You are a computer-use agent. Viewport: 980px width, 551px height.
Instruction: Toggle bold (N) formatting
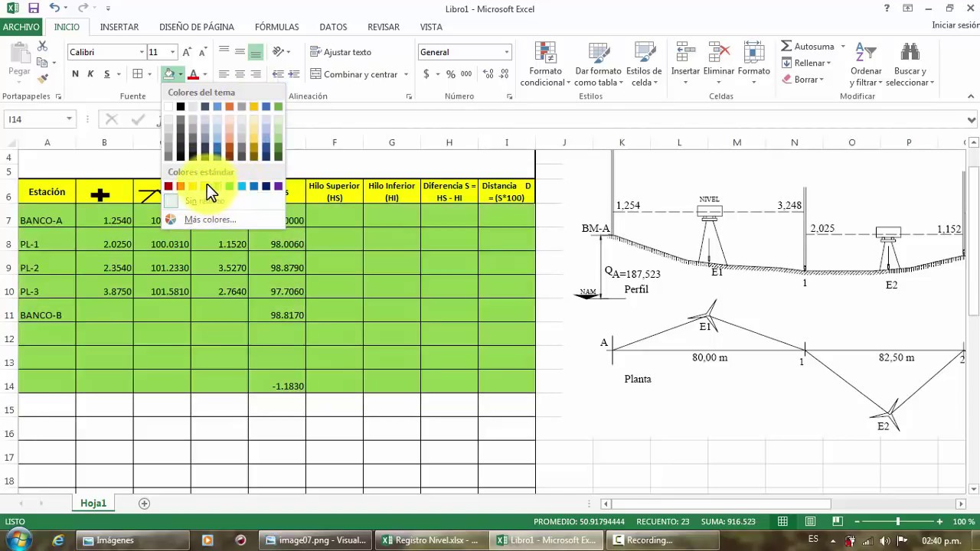tap(75, 74)
